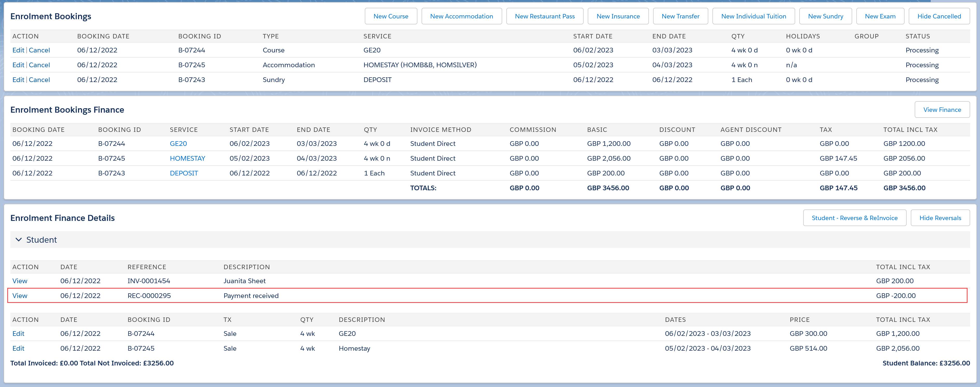980x387 pixels.
Task: Cancel the B-07245 Accommodation booking
Action: click(x=39, y=65)
